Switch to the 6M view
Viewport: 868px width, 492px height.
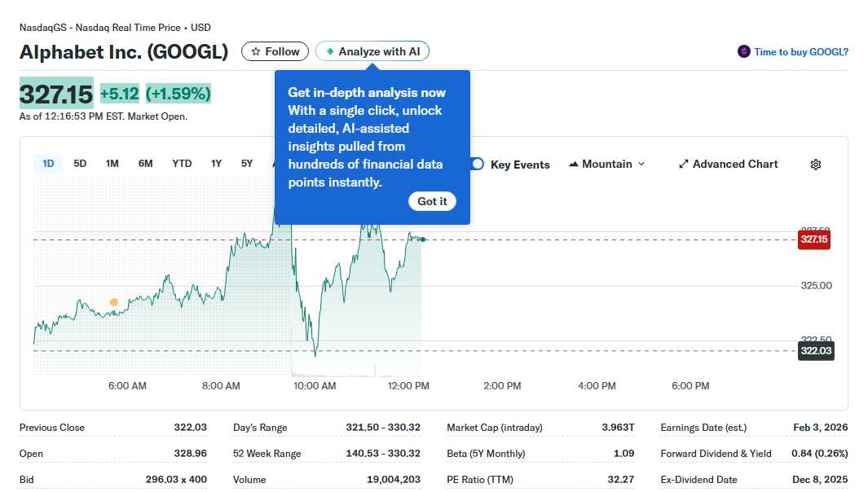tap(145, 163)
